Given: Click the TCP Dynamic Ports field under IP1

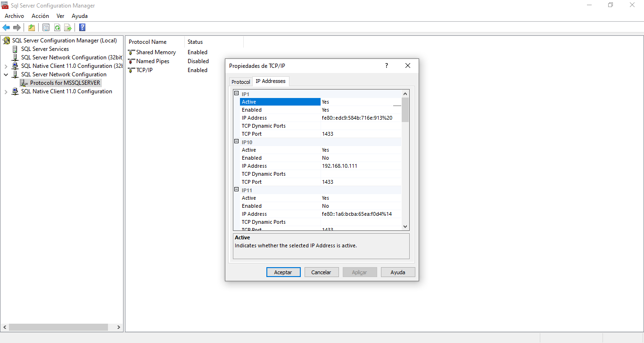Looking at the screenshot, I should (x=361, y=126).
